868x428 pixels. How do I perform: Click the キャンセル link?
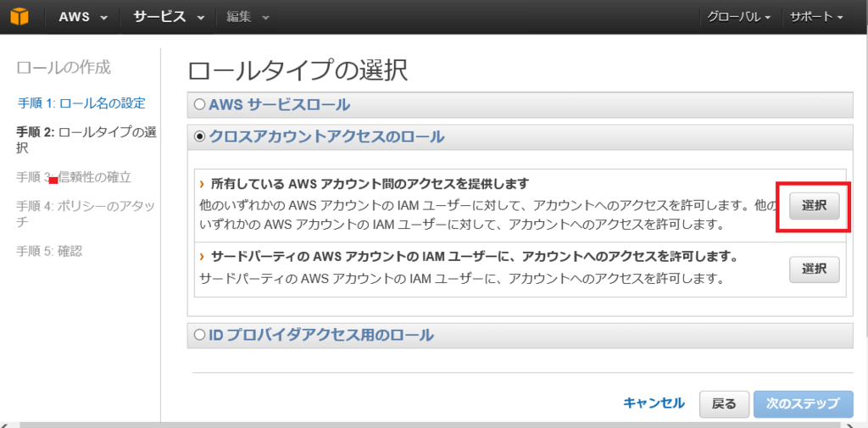click(654, 403)
